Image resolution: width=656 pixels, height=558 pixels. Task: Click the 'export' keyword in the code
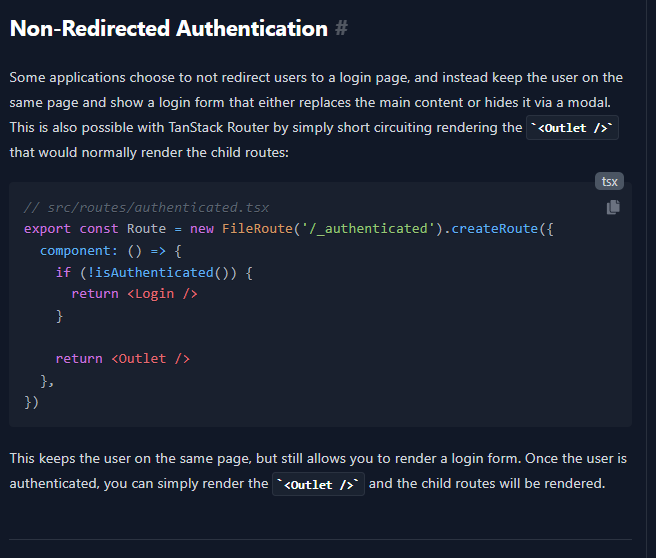47,229
